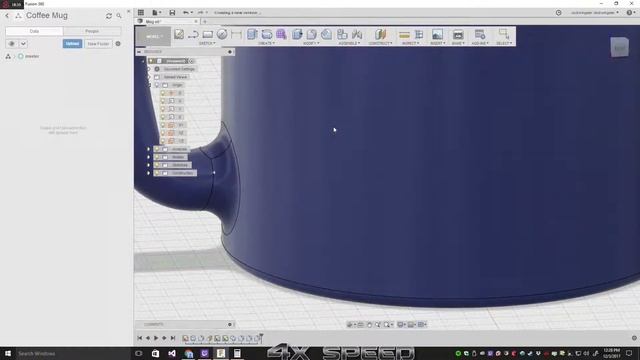Open the CREATE dropdown menu

(x=267, y=43)
